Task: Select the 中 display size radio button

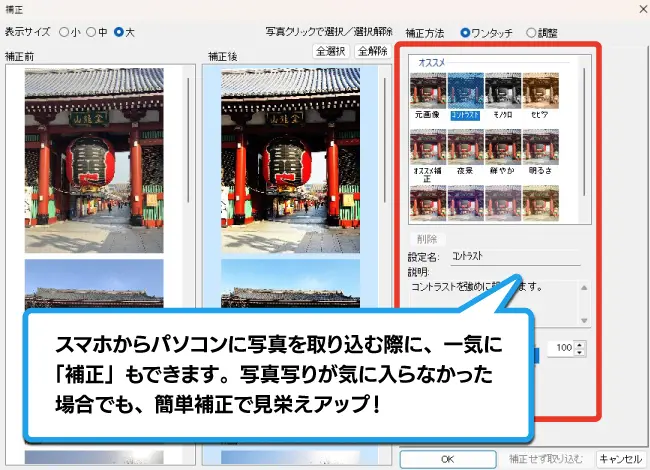Action: (x=91, y=32)
